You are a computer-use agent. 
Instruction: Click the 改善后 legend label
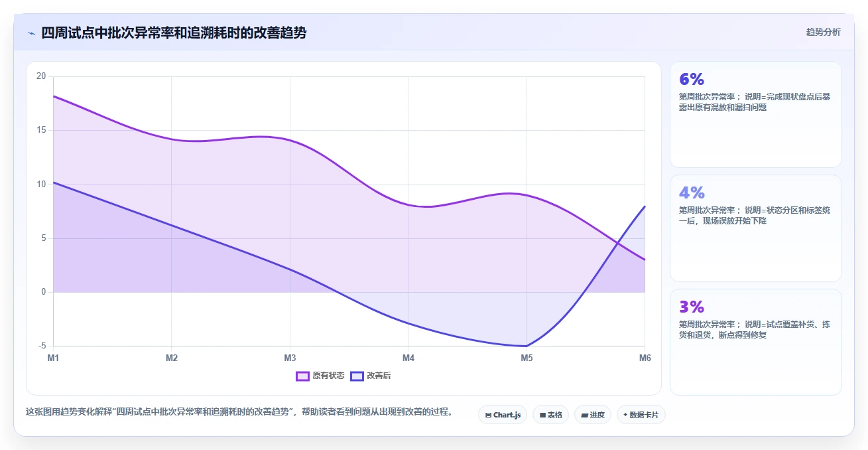[379, 376]
